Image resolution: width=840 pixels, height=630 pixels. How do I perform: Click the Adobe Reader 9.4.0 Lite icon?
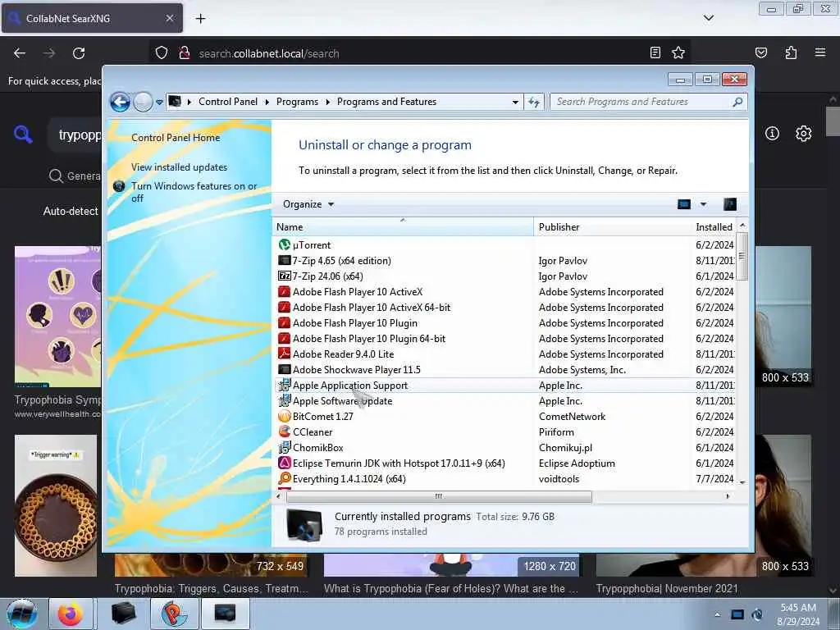tap(285, 354)
